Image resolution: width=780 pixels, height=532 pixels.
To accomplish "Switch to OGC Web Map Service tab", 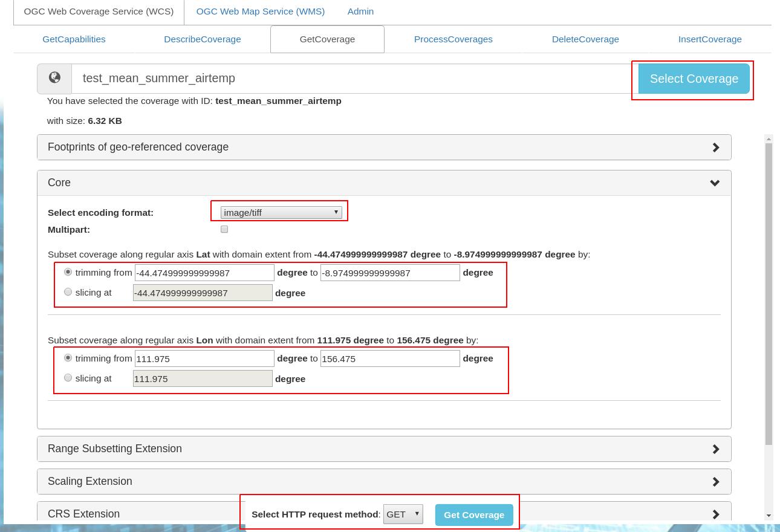I will point(260,11).
